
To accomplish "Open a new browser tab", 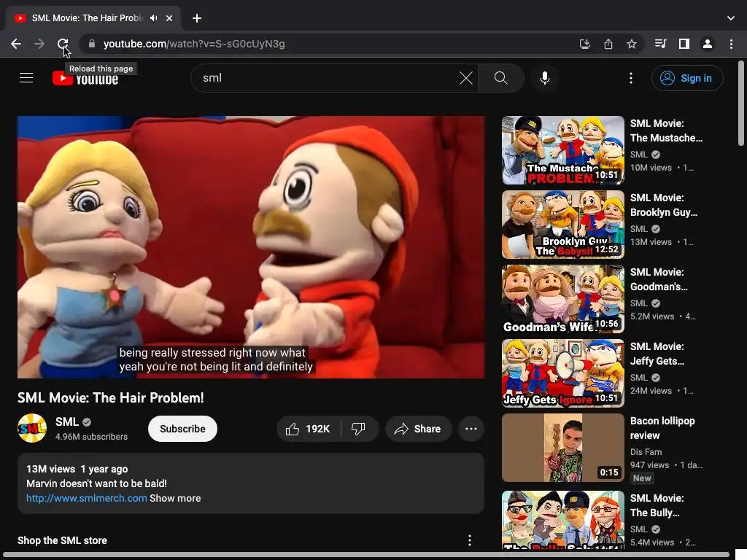I will 197,18.
